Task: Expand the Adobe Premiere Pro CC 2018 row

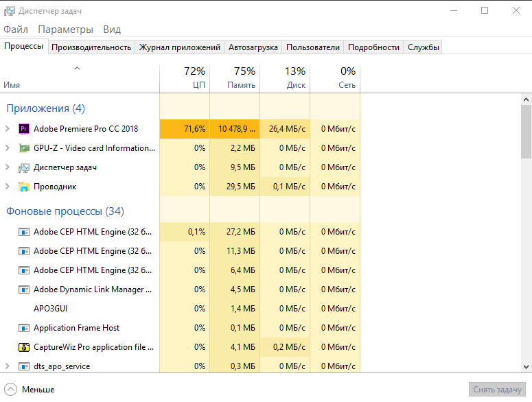Action: pos(7,129)
